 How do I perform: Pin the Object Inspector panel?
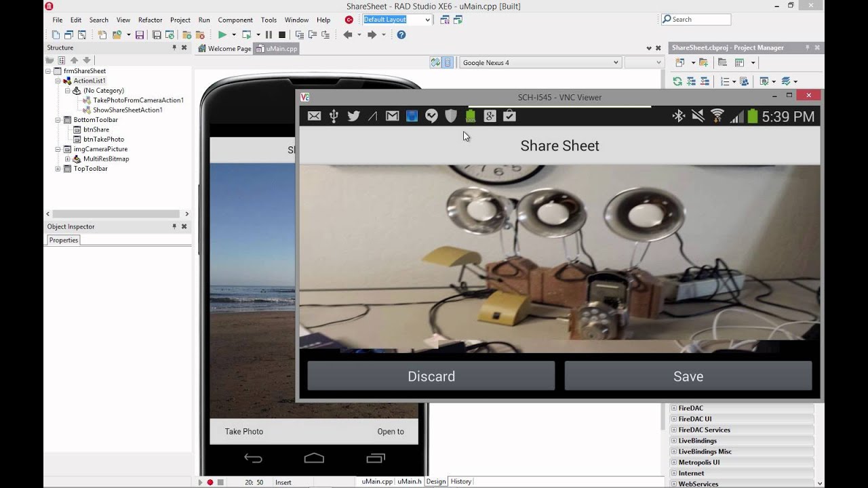174,226
